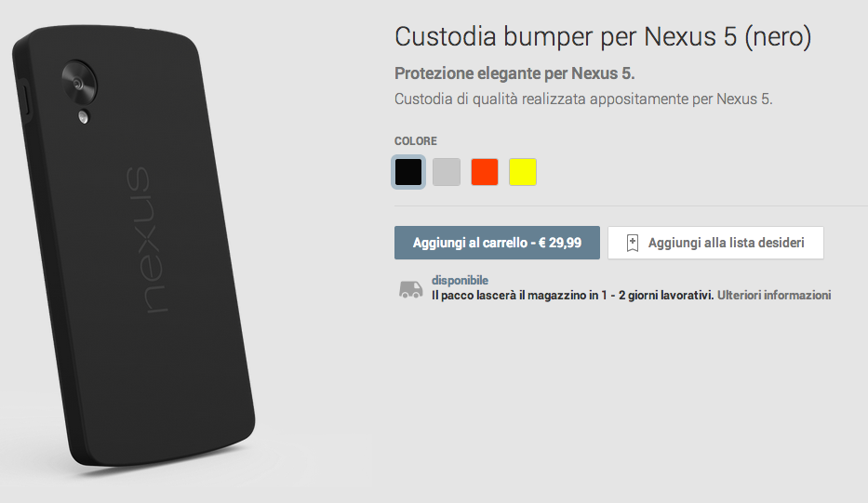Click the Il pacco lascerà il magazzino text

tap(572, 295)
